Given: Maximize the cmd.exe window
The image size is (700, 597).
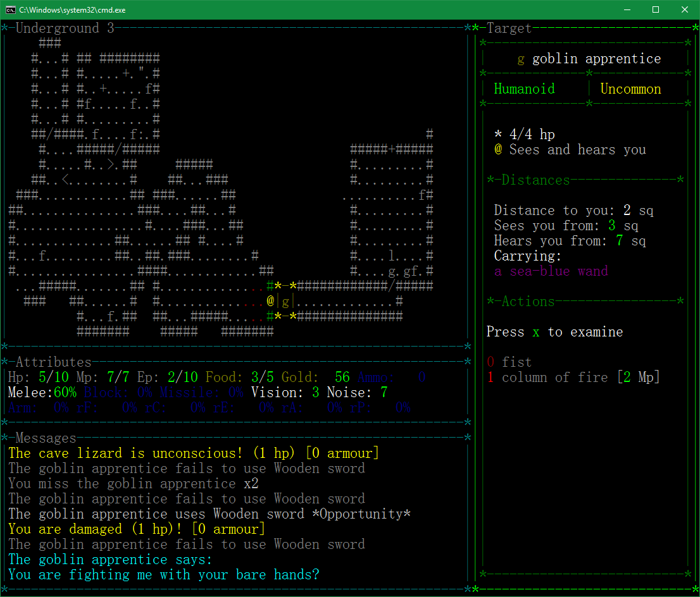Looking at the screenshot, I should (x=655, y=10).
